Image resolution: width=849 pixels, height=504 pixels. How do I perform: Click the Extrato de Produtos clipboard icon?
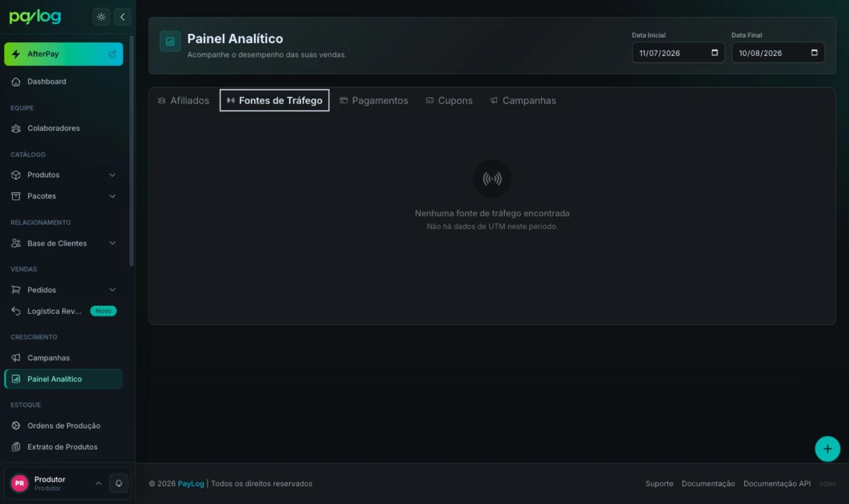[16, 447]
